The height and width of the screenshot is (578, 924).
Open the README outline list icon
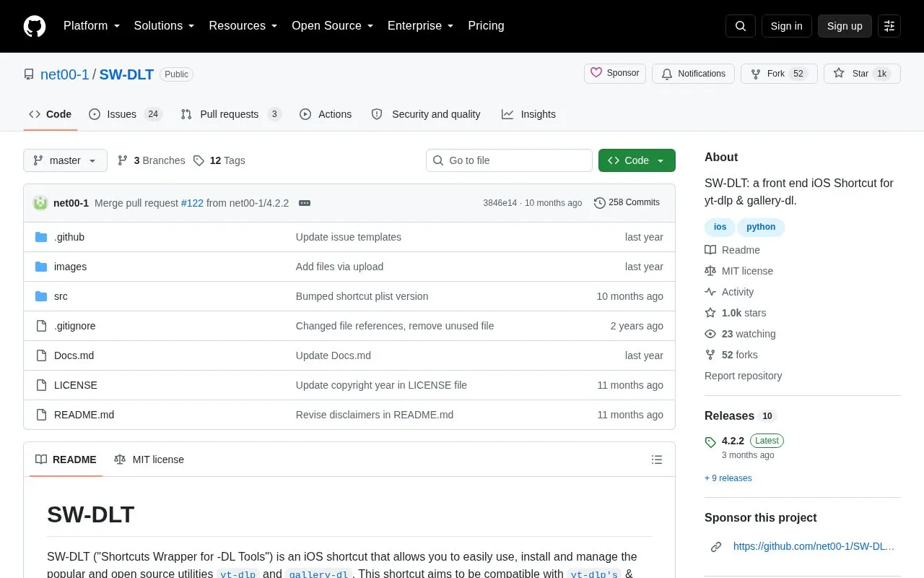pos(657,460)
